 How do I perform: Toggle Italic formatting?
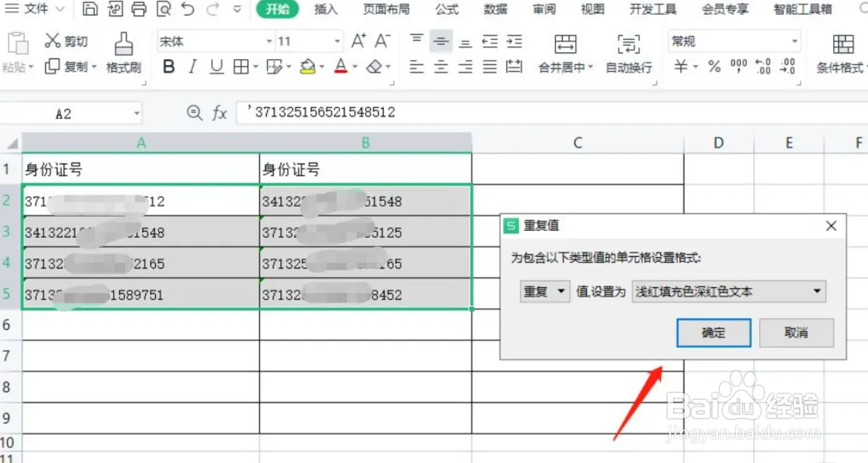coord(193,67)
